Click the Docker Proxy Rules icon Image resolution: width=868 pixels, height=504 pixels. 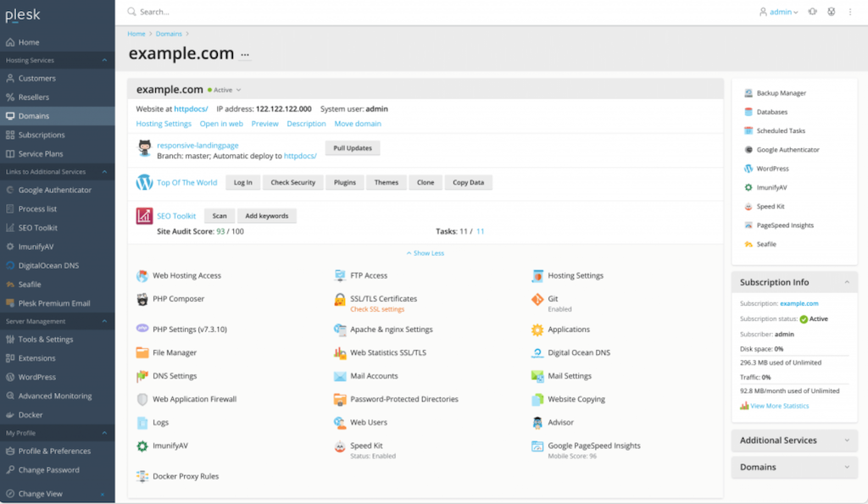pos(142,476)
